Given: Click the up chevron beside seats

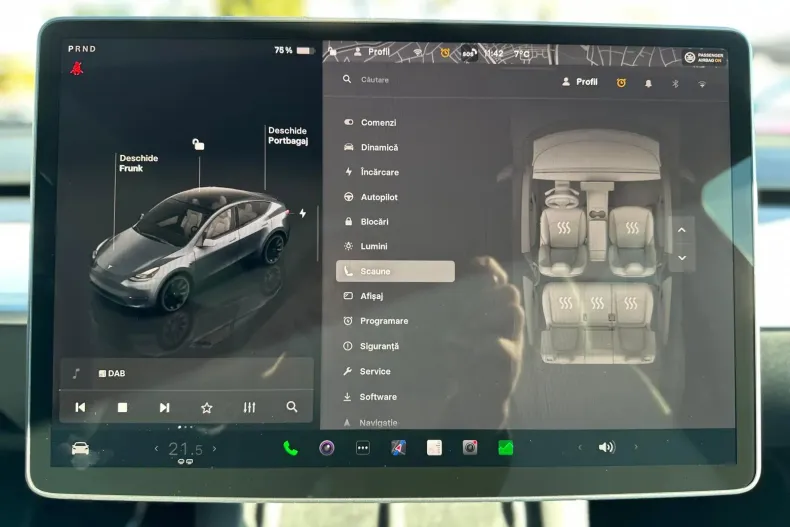Looking at the screenshot, I should pos(682,230).
